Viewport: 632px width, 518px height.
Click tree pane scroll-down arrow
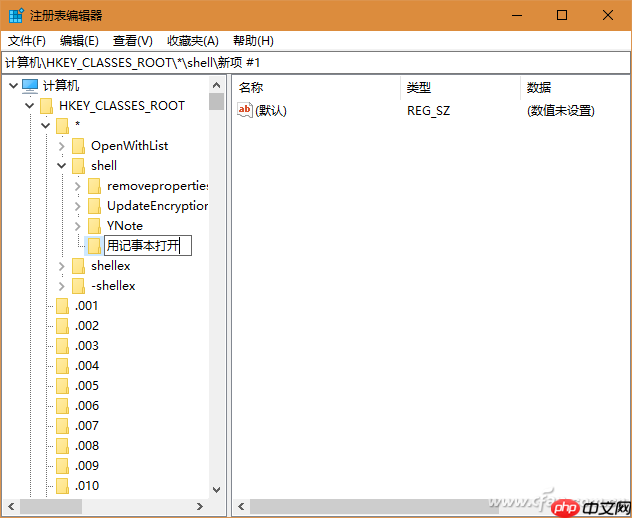(216, 490)
